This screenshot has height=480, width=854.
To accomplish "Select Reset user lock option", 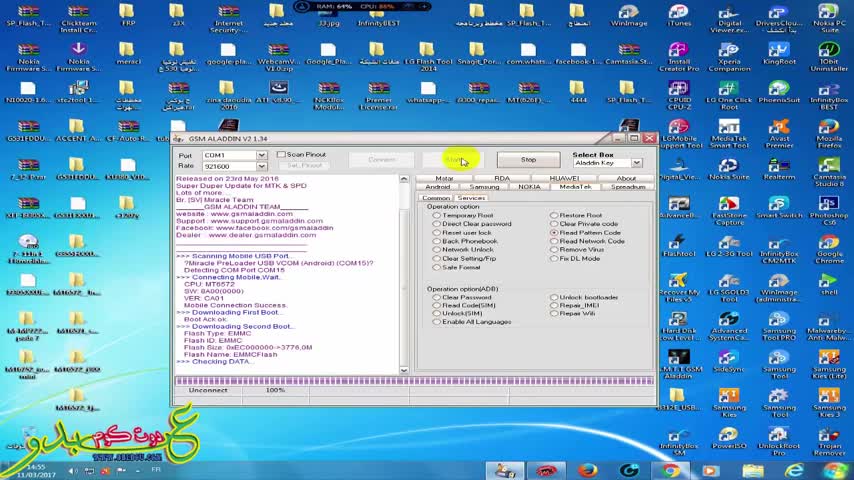I will [436, 233].
